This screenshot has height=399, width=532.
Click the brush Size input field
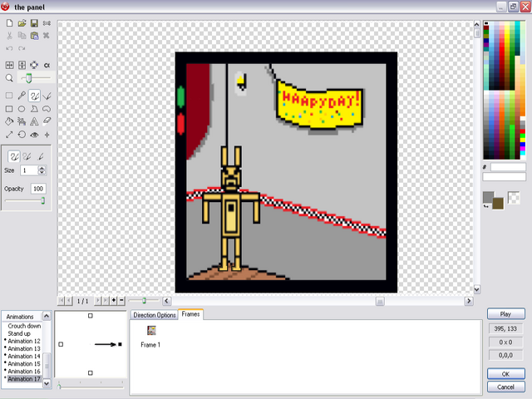[x=30, y=170]
